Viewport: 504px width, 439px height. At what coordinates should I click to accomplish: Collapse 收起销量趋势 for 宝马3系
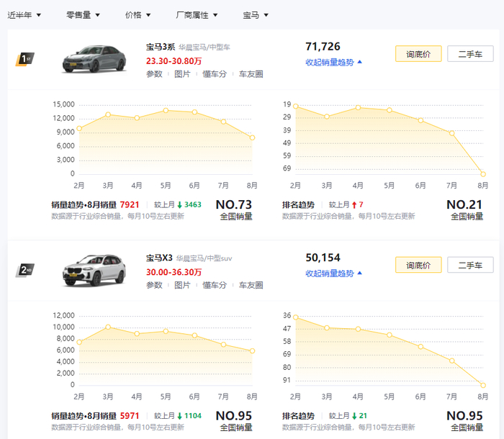pyautogui.click(x=334, y=62)
